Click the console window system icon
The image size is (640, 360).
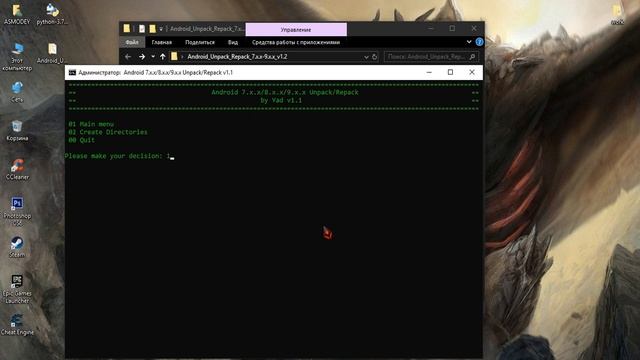[72, 73]
